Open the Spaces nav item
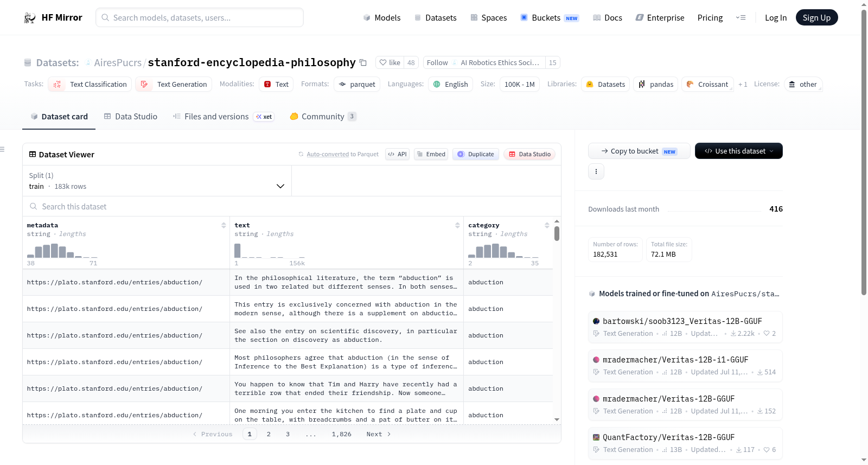This screenshot has height=465, width=868. [488, 17]
